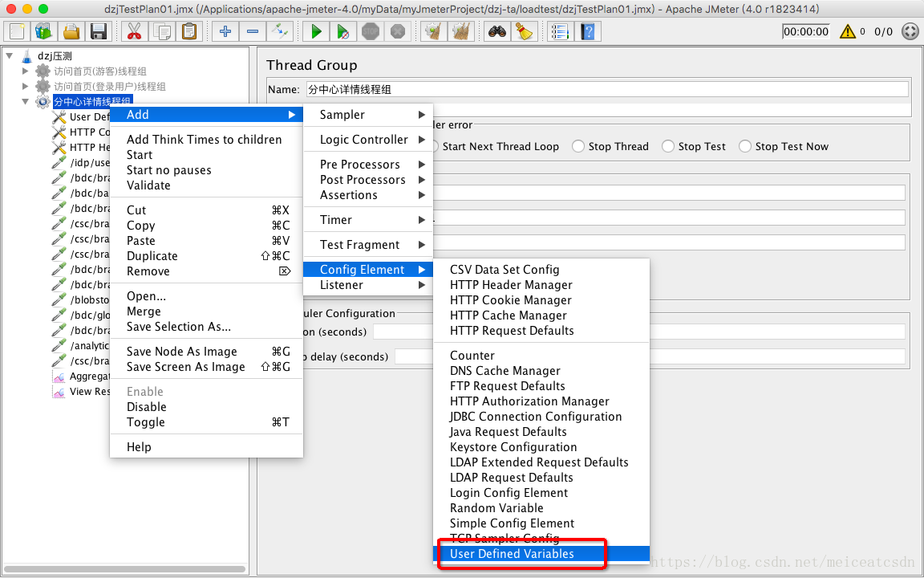This screenshot has height=578, width=924.
Task: Click the Cut scissors icon
Action: (x=135, y=31)
